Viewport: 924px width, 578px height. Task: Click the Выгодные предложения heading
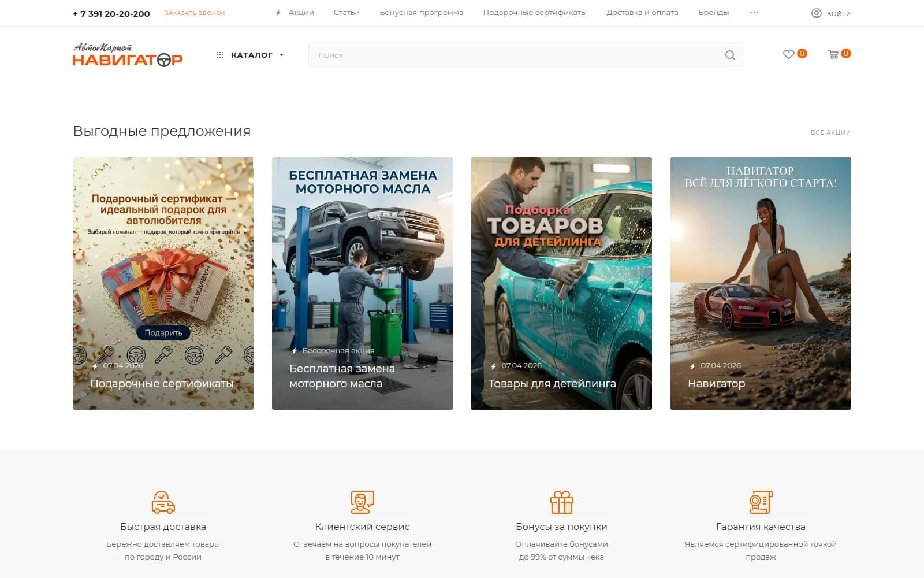[x=162, y=131]
